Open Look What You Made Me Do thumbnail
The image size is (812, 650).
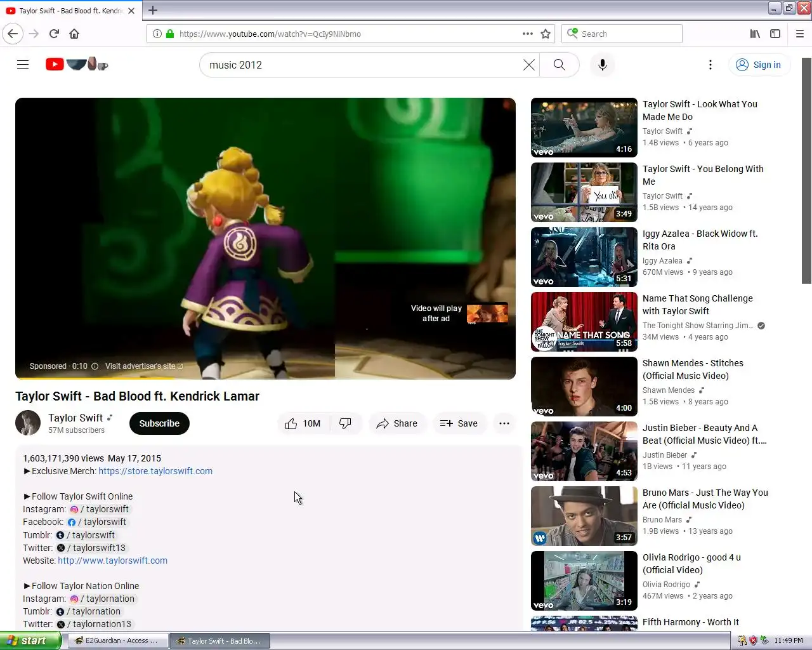[x=584, y=128]
